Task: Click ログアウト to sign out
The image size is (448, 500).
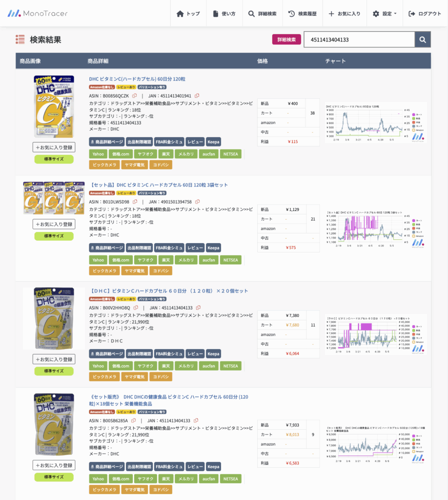Action: pyautogui.click(x=425, y=14)
